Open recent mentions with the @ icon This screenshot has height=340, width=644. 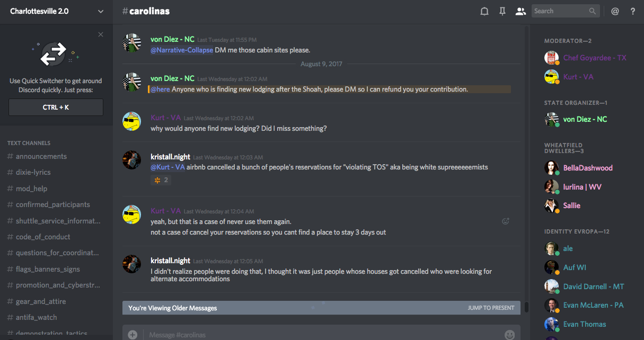click(615, 11)
